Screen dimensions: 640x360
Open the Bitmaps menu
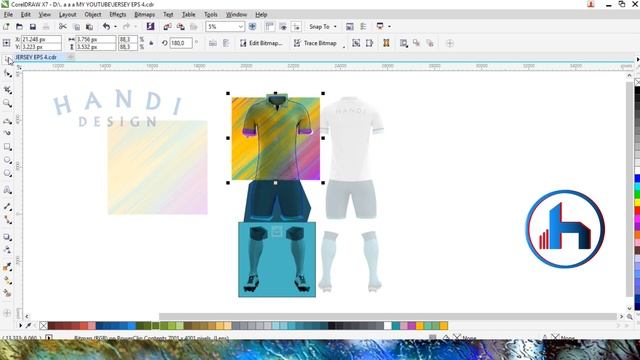point(144,15)
